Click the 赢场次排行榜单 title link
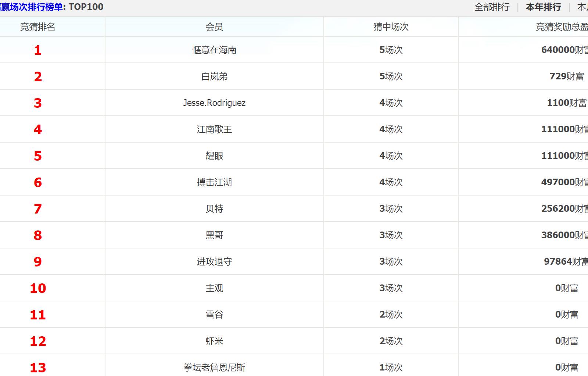The image size is (588, 376). (x=32, y=7)
